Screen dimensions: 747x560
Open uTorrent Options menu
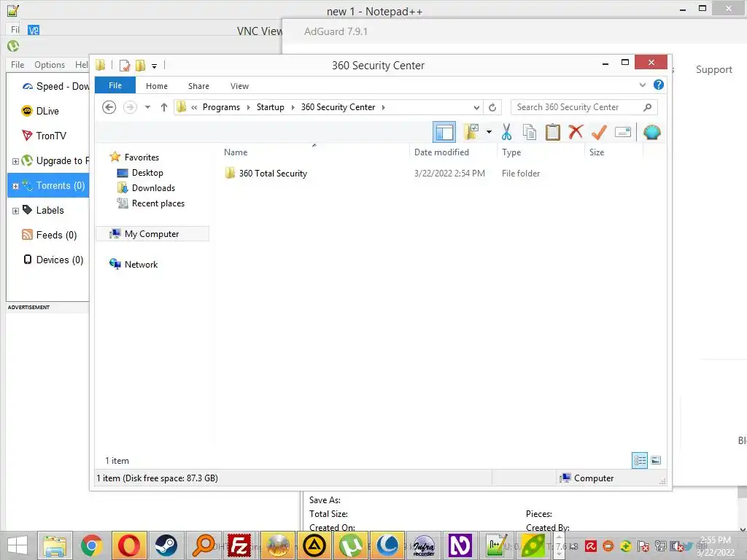[x=50, y=65]
